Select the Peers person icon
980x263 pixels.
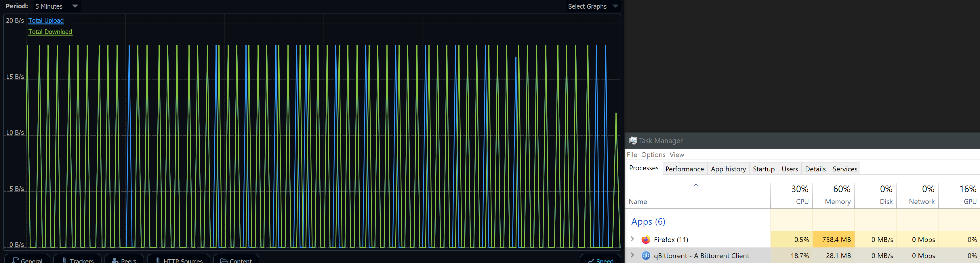(x=115, y=261)
